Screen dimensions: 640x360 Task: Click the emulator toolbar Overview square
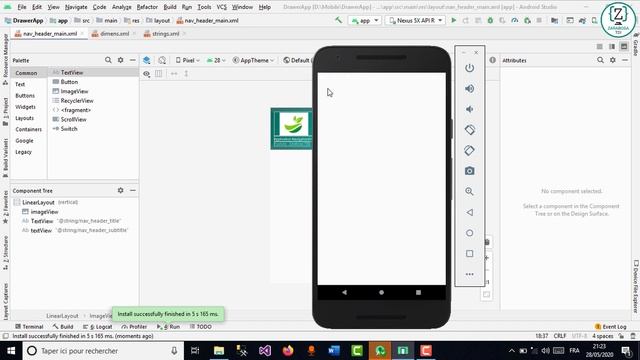(x=469, y=253)
